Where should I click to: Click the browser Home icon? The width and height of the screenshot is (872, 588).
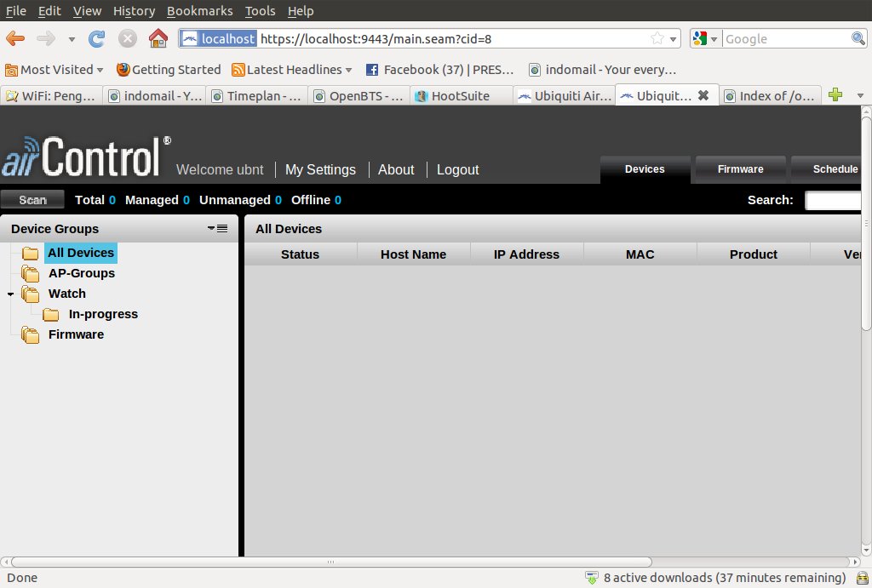coord(158,38)
